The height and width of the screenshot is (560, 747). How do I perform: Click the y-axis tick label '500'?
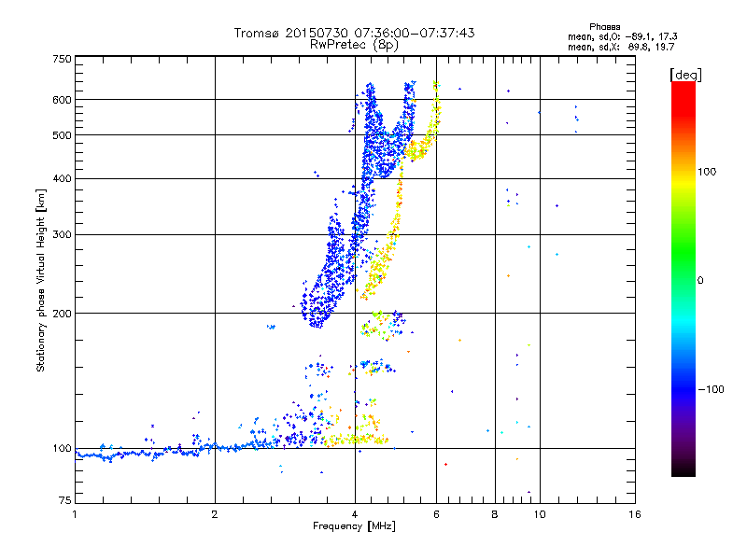coord(62,135)
